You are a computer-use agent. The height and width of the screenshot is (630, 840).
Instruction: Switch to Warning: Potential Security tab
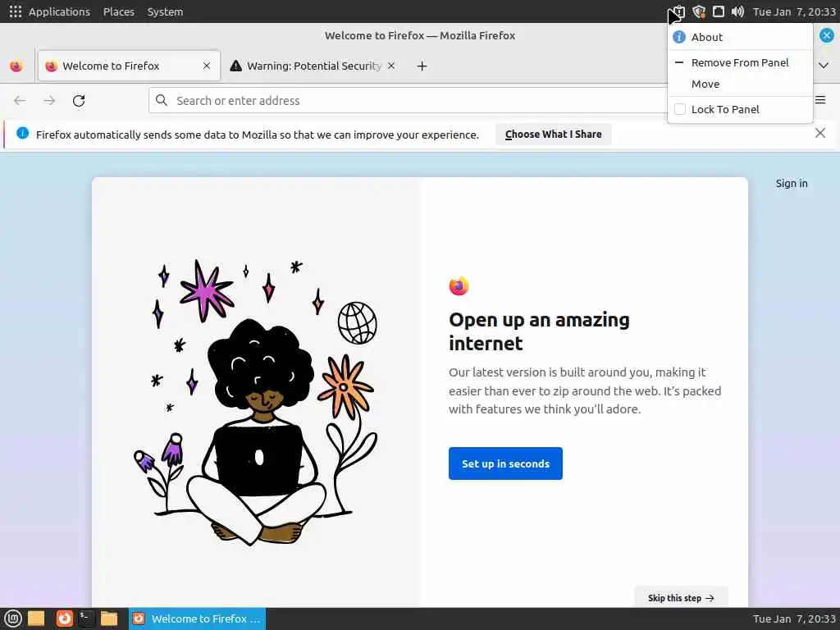coord(313,66)
